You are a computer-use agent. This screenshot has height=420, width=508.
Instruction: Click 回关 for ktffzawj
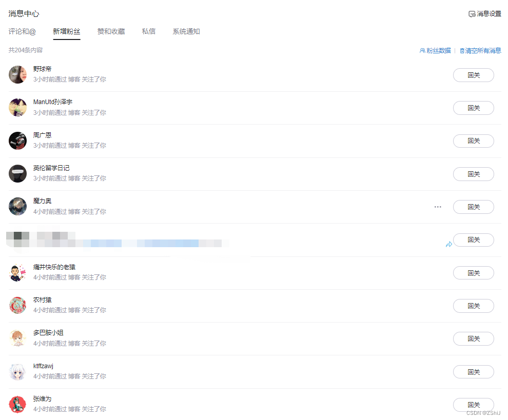coord(473,372)
